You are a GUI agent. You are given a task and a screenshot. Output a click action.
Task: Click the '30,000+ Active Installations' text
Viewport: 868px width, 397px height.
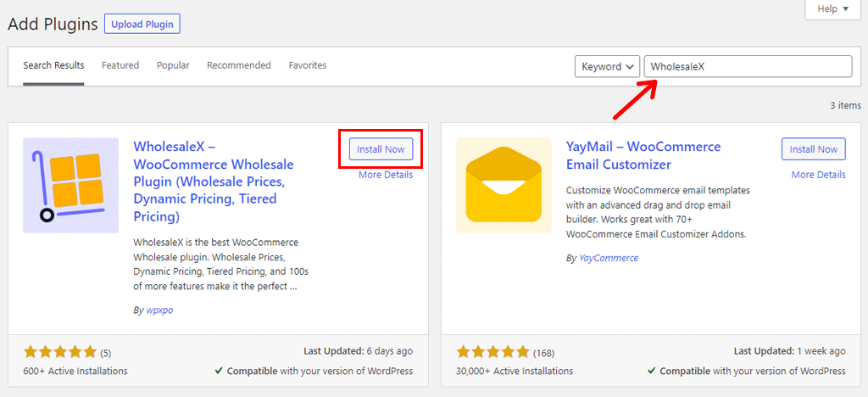[515, 371]
